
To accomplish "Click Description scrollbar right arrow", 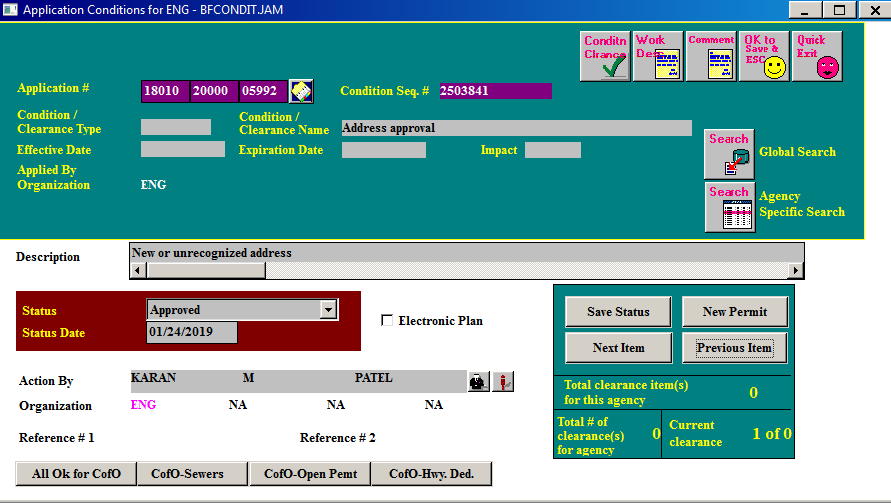I will click(x=796, y=271).
